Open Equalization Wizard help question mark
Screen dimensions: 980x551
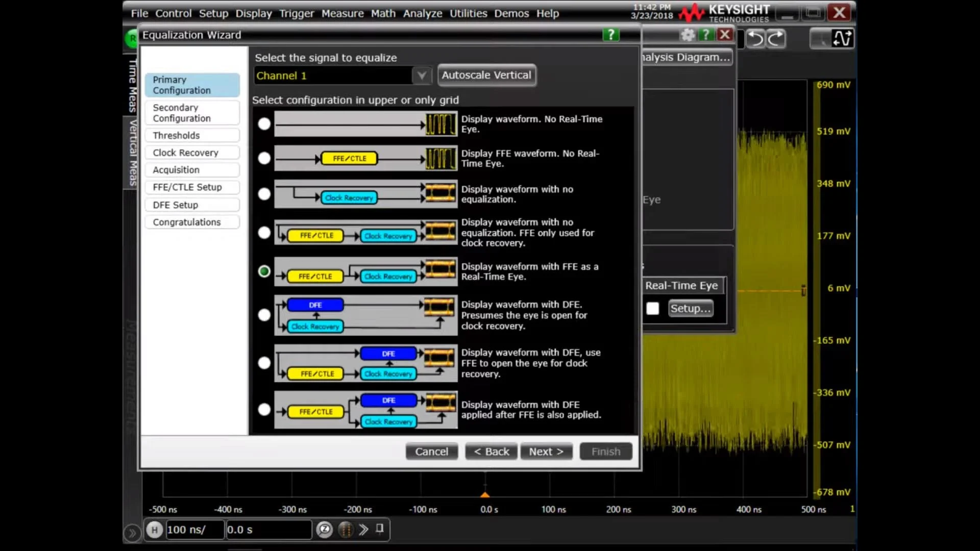[610, 35]
